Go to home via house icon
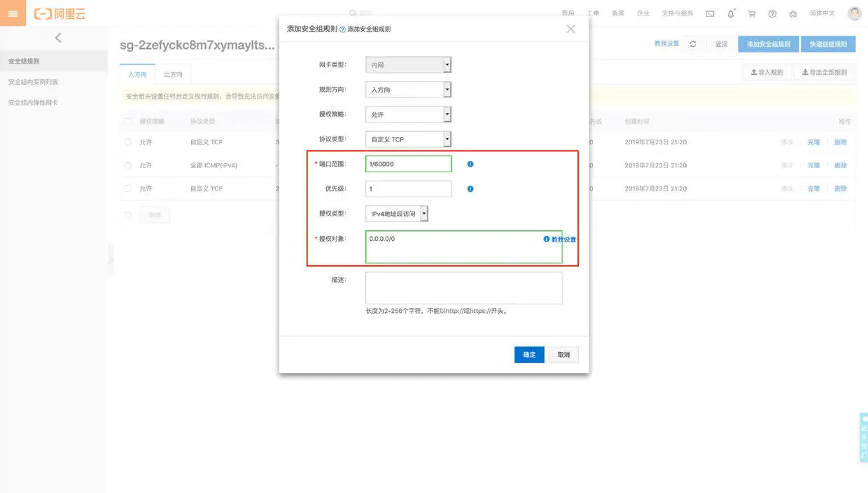This screenshot has width=868, height=493. click(792, 13)
